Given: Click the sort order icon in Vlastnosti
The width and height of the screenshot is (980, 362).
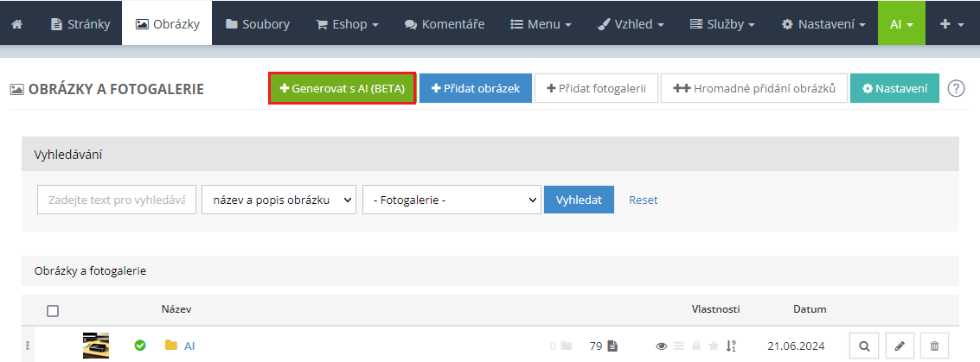Looking at the screenshot, I should tap(731, 346).
